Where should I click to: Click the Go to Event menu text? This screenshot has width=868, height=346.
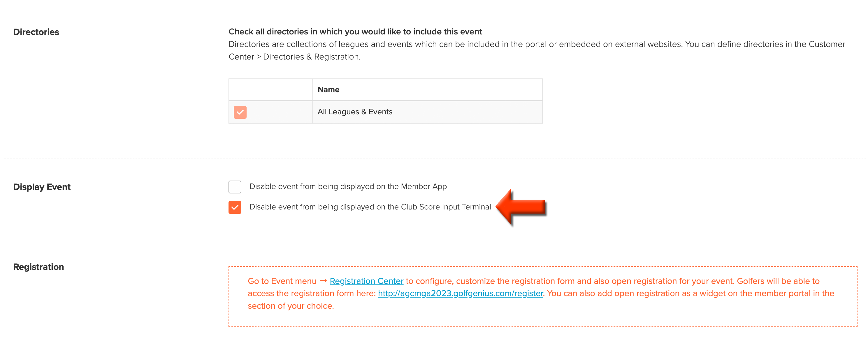[282, 281]
